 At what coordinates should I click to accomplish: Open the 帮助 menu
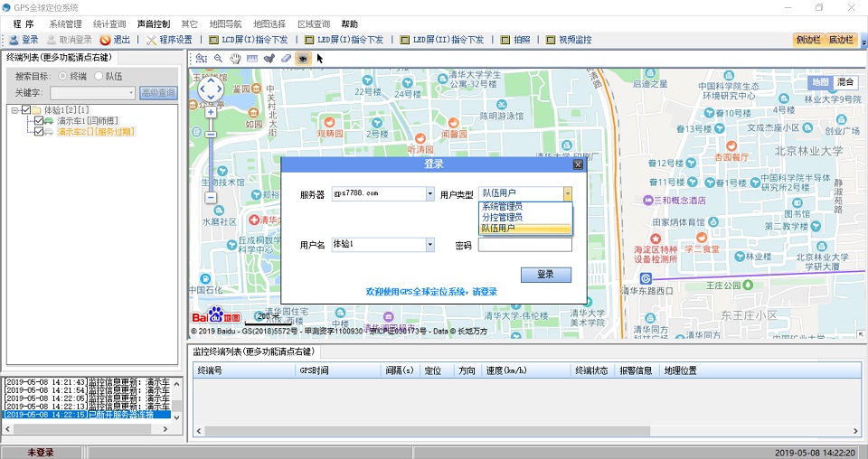[350, 23]
